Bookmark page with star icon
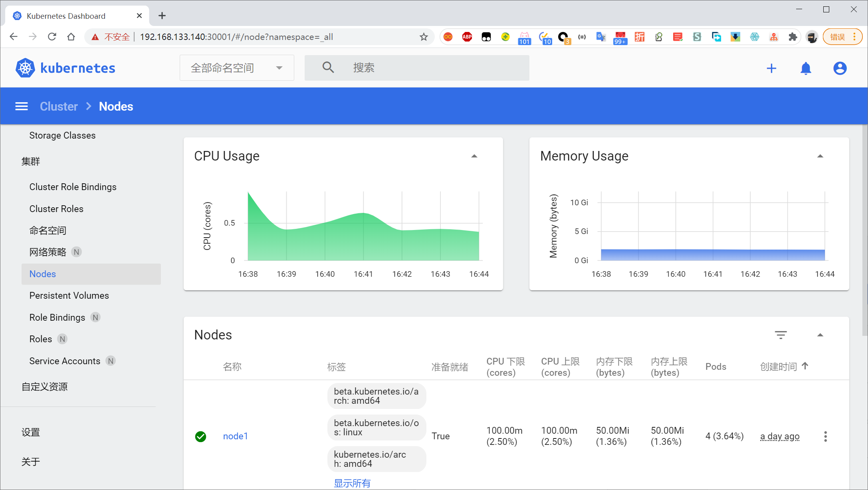This screenshot has width=868, height=490. (x=424, y=37)
